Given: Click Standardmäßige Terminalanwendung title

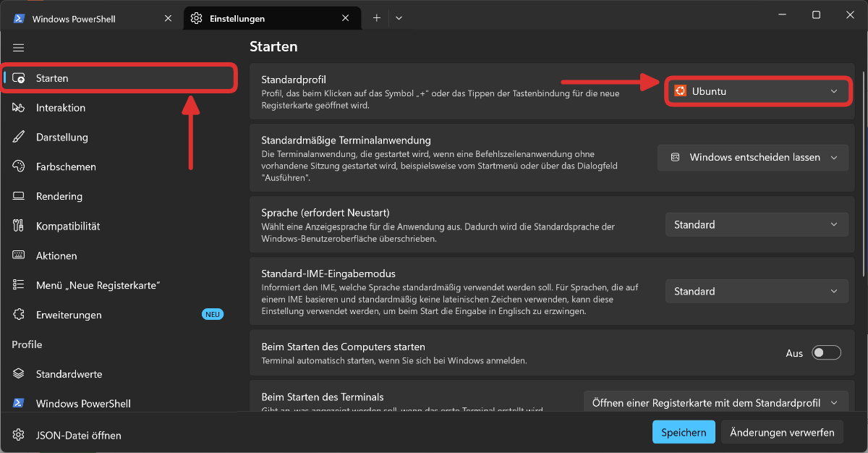Looking at the screenshot, I should click(x=346, y=140).
